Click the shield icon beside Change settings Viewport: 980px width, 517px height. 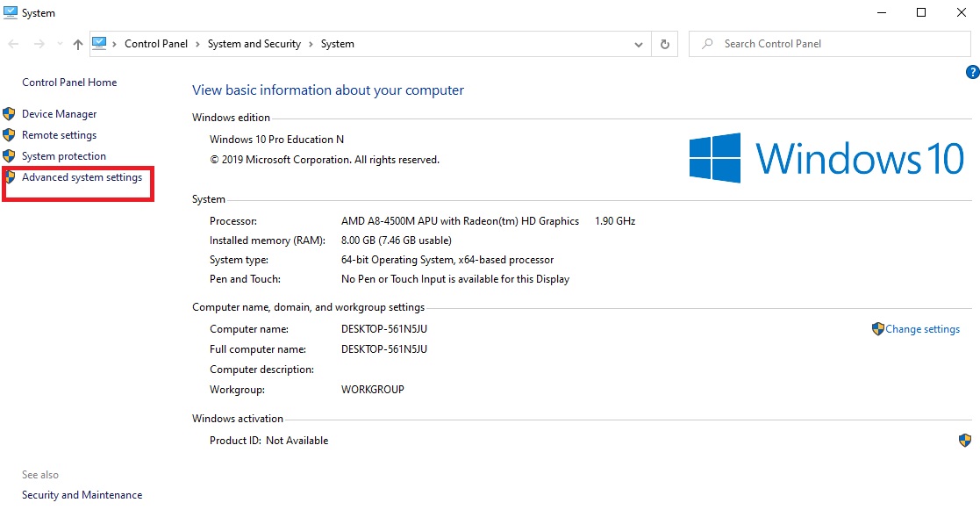pyautogui.click(x=878, y=329)
